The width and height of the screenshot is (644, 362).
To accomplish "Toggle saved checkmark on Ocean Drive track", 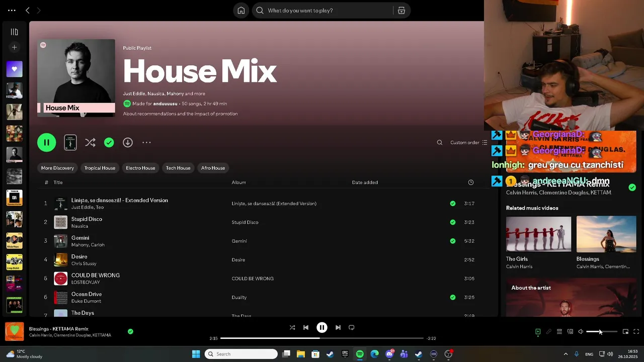I will pos(453,297).
